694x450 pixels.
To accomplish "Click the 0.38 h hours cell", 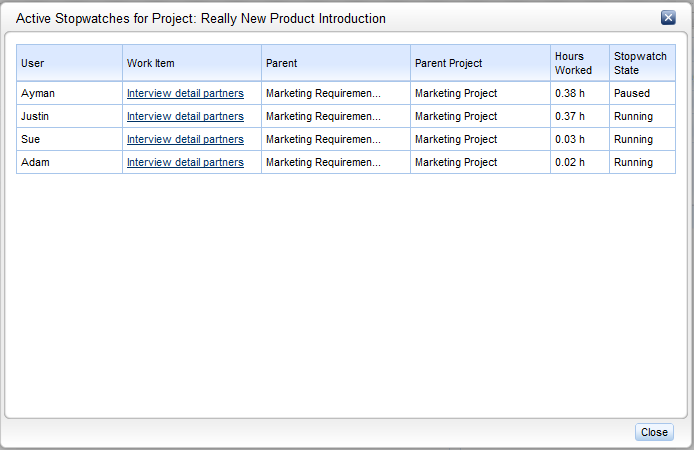I will click(580, 93).
